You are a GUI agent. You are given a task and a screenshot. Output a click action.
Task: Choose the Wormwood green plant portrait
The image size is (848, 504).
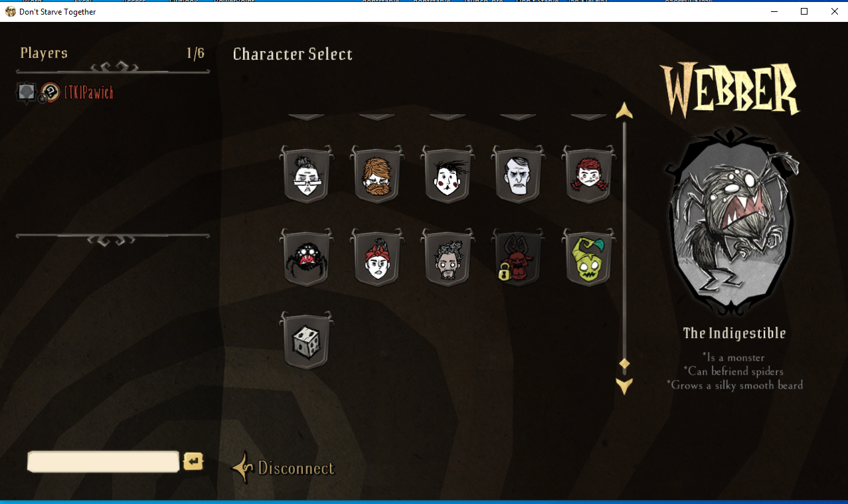click(x=588, y=258)
